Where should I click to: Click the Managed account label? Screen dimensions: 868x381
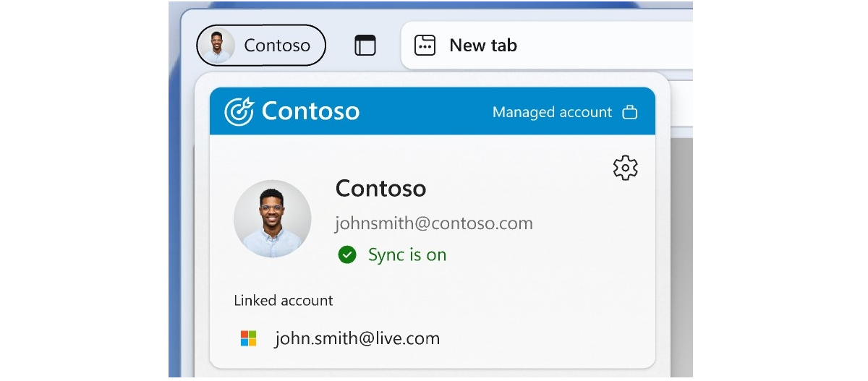coord(552,112)
